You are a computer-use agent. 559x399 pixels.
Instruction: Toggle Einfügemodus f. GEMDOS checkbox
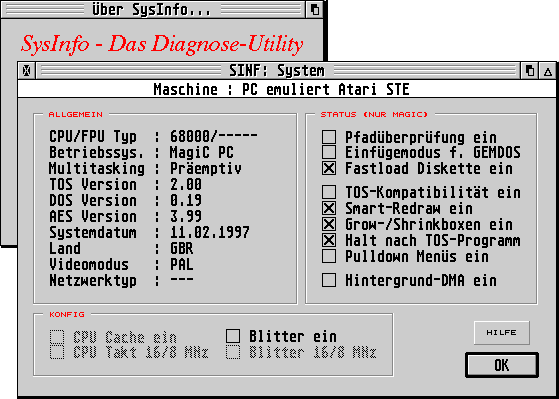(329, 152)
